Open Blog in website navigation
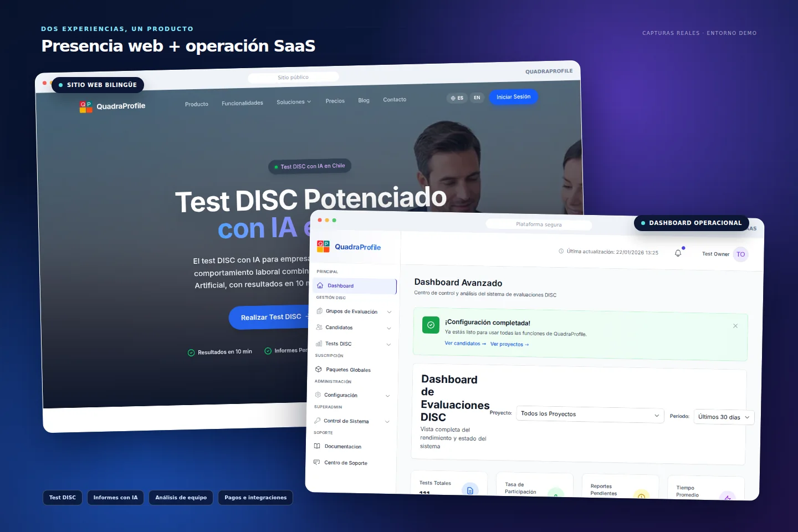798x532 pixels. tap(364, 100)
